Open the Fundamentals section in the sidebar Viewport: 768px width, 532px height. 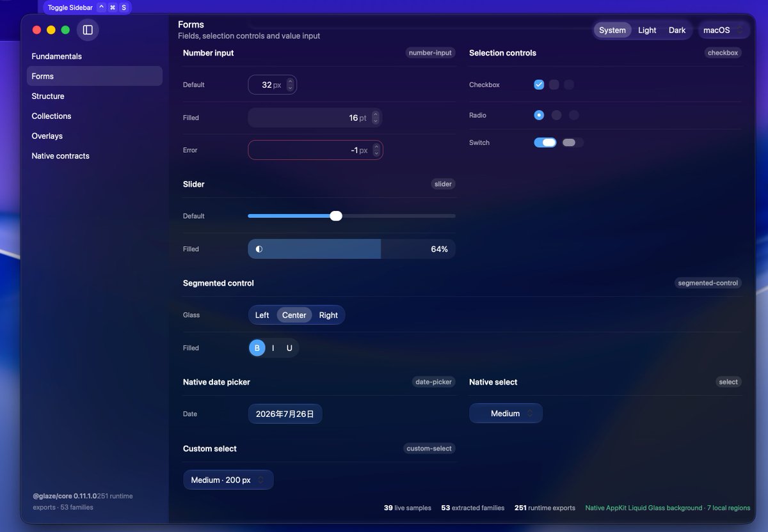click(95, 56)
